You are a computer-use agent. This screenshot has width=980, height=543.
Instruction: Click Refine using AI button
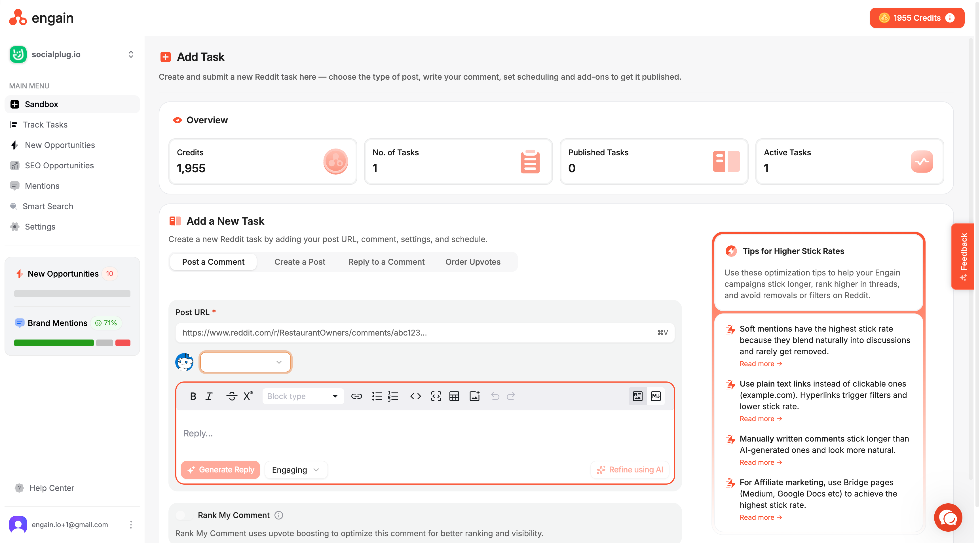click(x=630, y=470)
